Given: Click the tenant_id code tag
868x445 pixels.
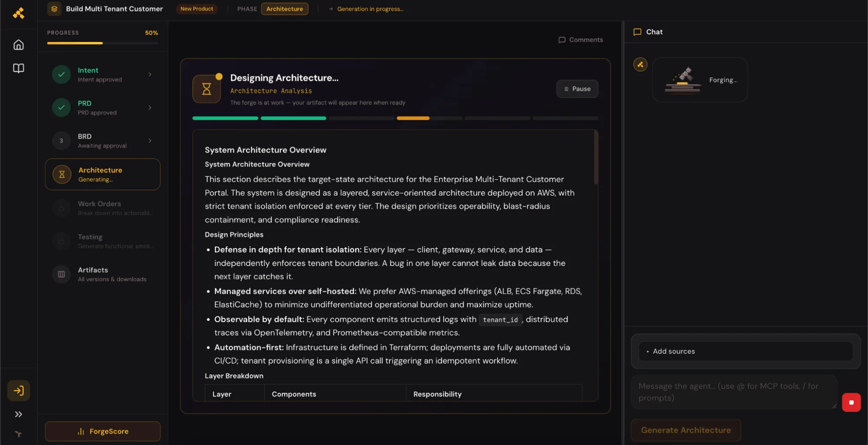Looking at the screenshot, I should click(x=500, y=320).
